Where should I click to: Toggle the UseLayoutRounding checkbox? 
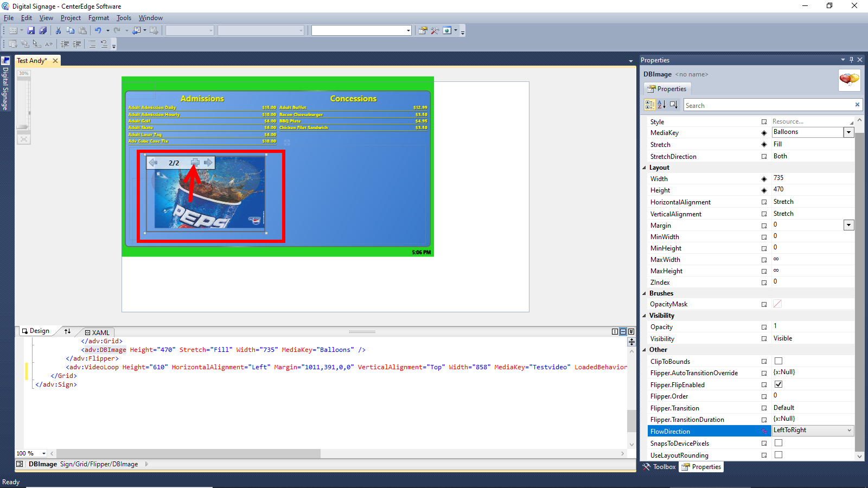(778, 455)
